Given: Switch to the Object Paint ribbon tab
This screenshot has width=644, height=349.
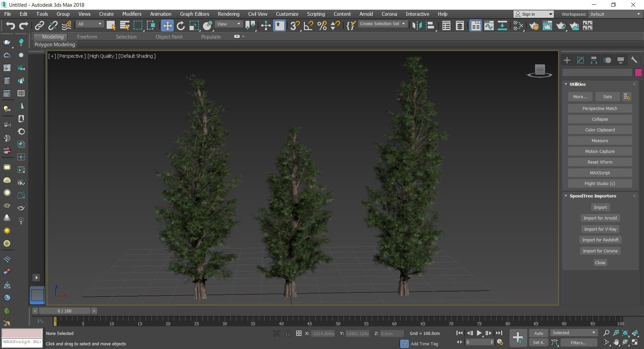Looking at the screenshot, I should tap(169, 37).
